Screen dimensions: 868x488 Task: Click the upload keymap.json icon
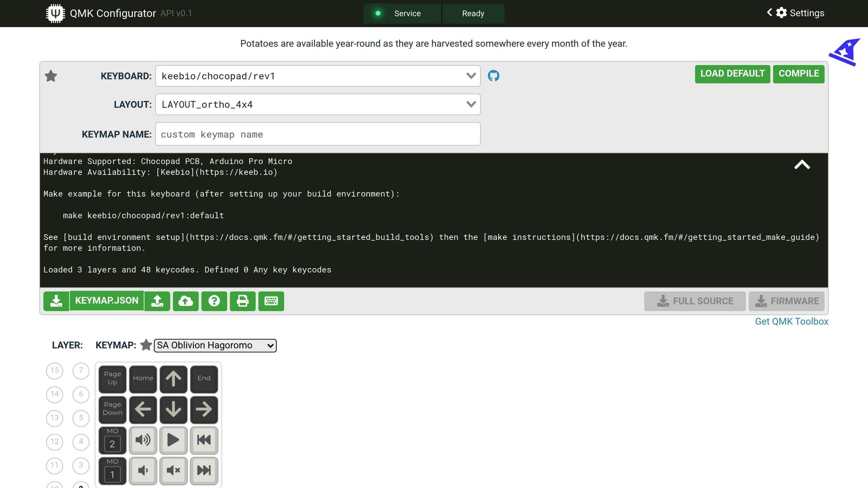click(157, 301)
